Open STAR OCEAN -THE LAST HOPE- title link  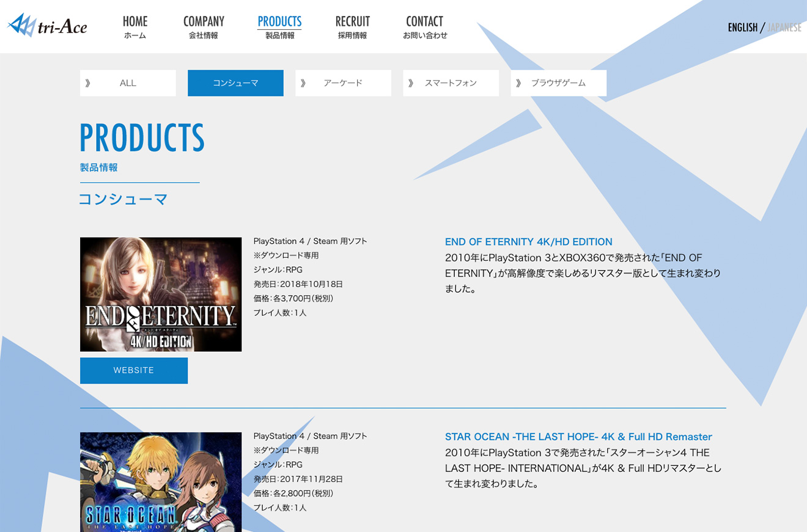578,437
